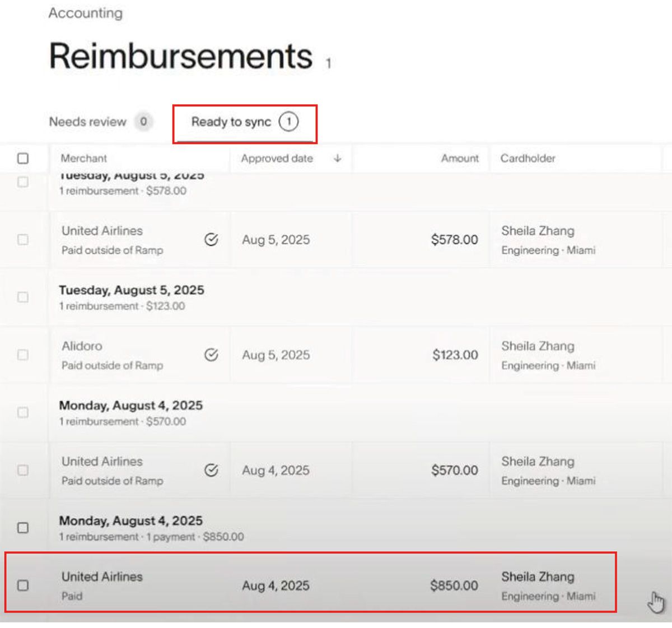The width and height of the screenshot is (672, 628).
Task: Open the Ready to sync tab
Action: pos(231,122)
